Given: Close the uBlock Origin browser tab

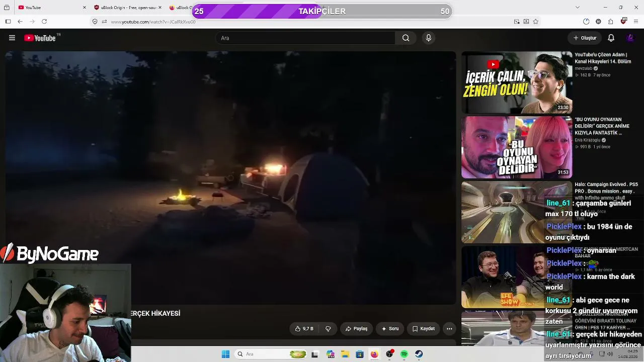Looking at the screenshot, I should [x=160, y=8].
